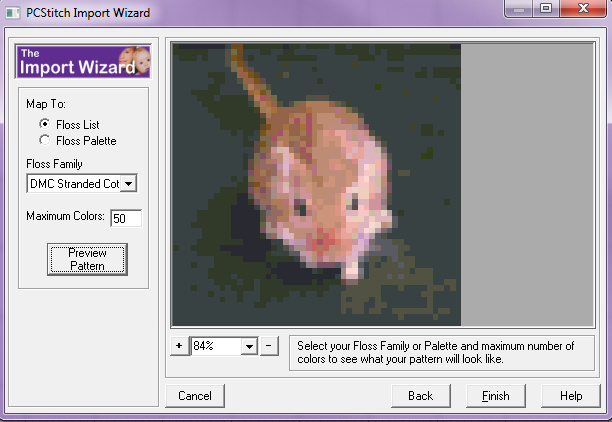
Task: Click the PCStitch icon in the title bar
Action: [x=13, y=13]
